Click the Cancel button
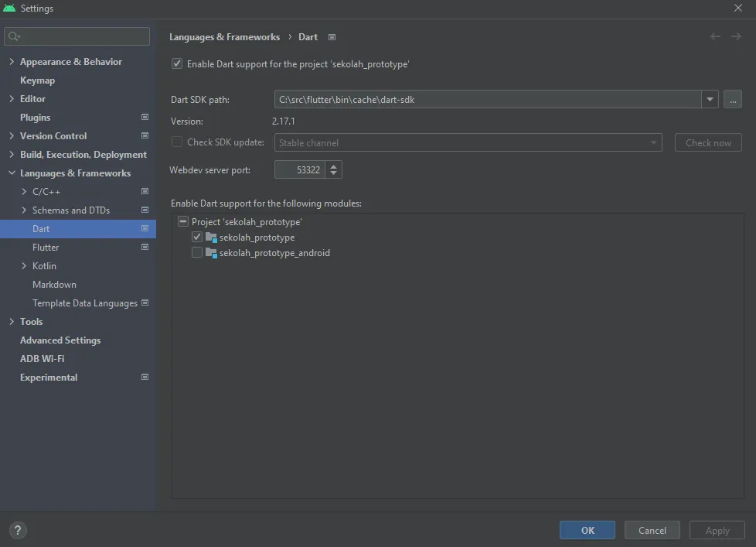The image size is (756, 547). [652, 530]
